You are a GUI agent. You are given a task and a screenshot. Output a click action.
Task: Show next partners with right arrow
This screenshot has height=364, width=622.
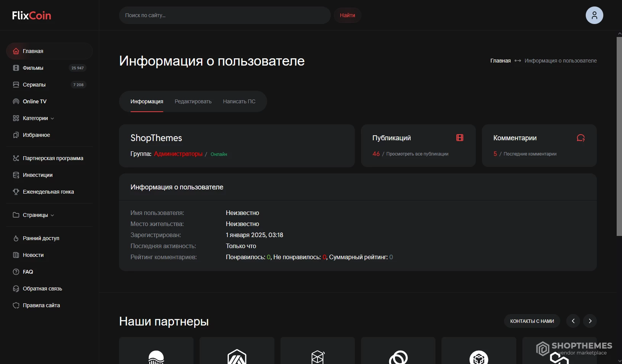tap(590, 321)
